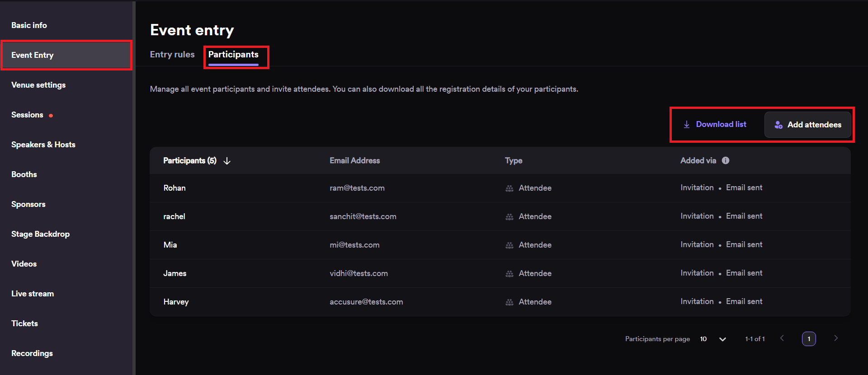Click the Download list link
Image resolution: width=868 pixels, height=375 pixels.
[x=715, y=124]
